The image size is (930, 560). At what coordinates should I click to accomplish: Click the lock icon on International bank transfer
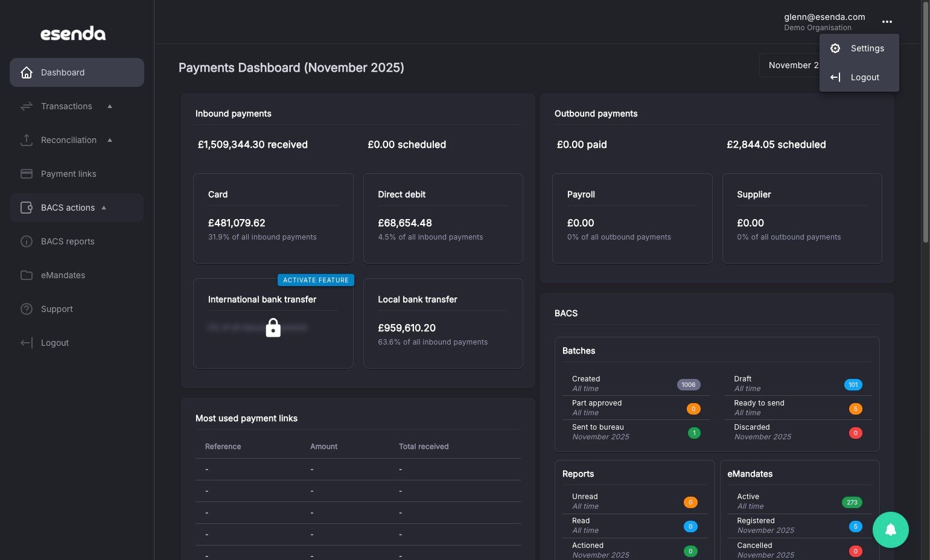click(x=273, y=328)
